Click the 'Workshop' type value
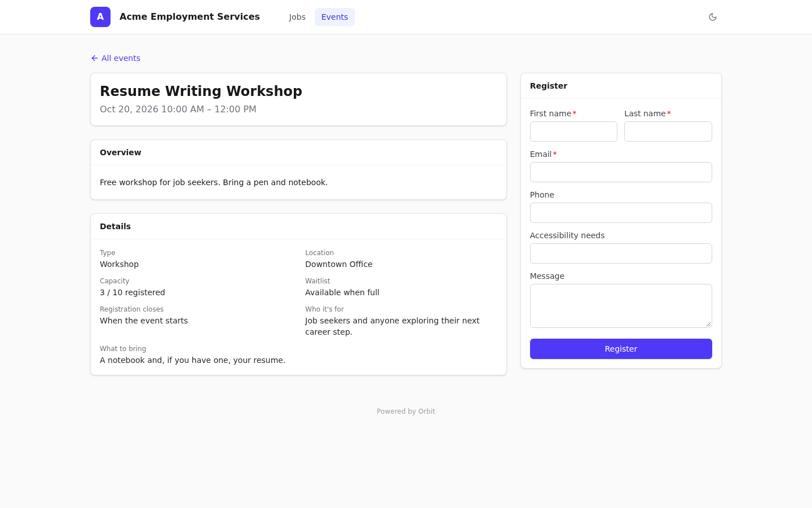 [x=119, y=264]
